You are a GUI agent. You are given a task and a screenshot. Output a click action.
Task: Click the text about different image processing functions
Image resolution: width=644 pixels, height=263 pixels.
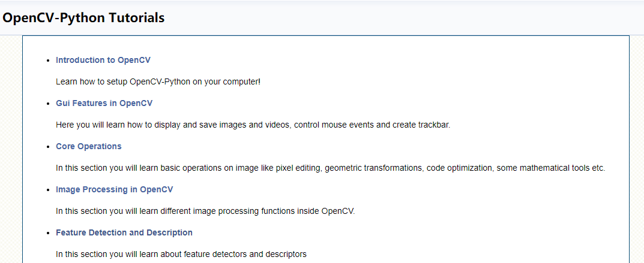coord(205,211)
